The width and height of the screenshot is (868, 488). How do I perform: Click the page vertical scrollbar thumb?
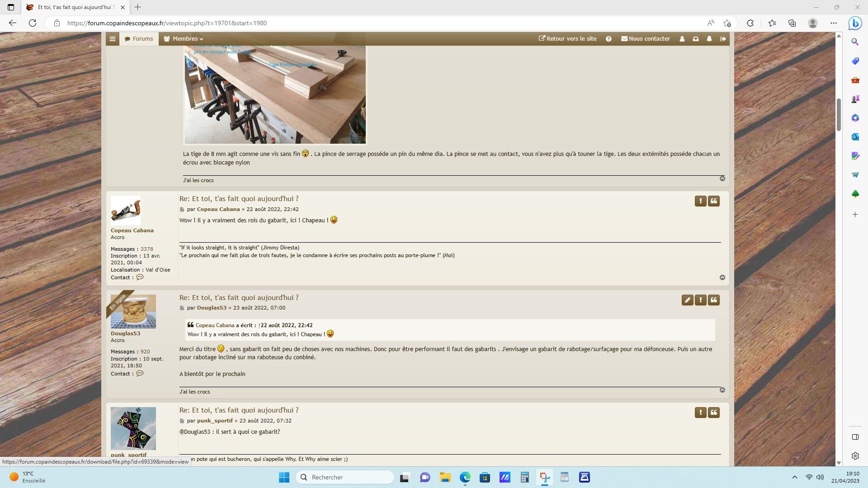839,115
